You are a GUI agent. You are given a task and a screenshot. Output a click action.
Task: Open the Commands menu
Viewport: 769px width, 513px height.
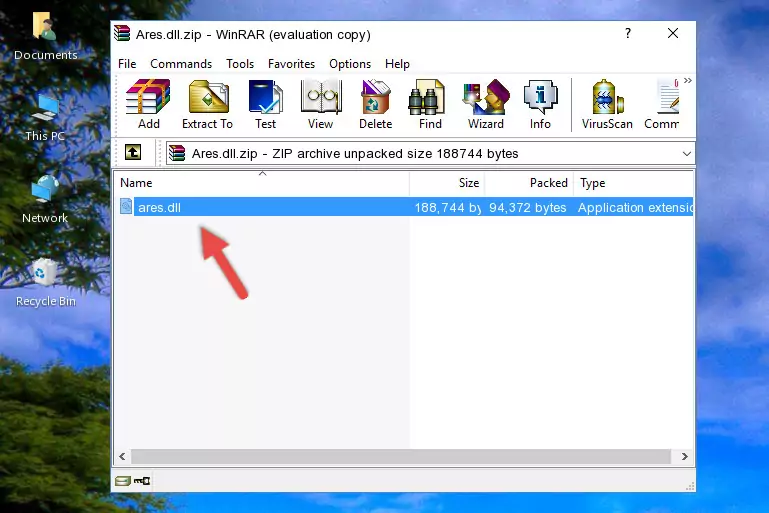(x=181, y=64)
